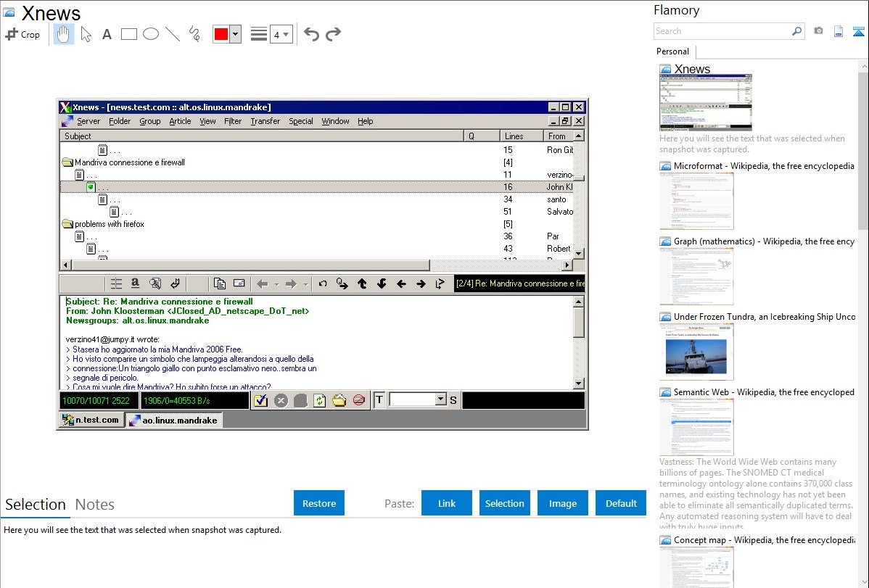Viewport: 869px width, 588px height.
Task: Select the freehand scribble tool
Action: [194, 34]
